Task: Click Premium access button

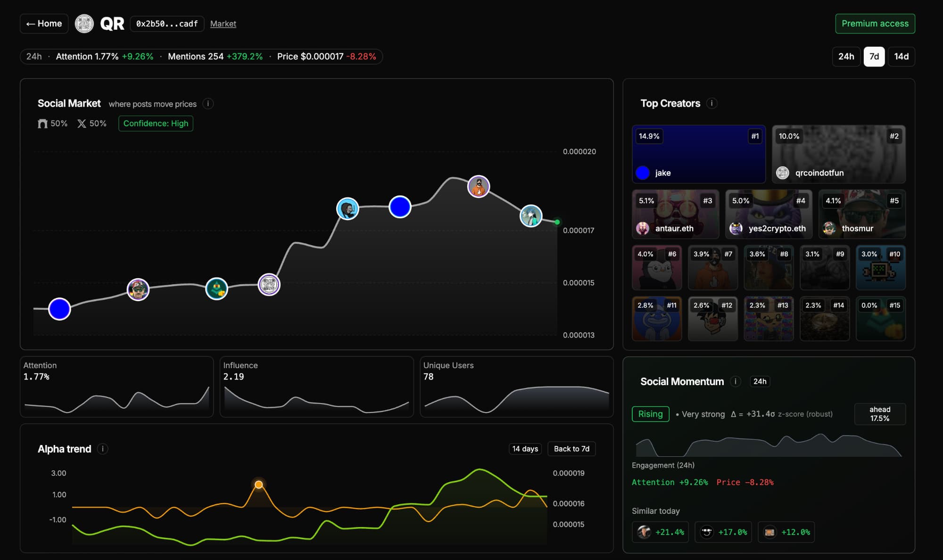Action: point(875,24)
